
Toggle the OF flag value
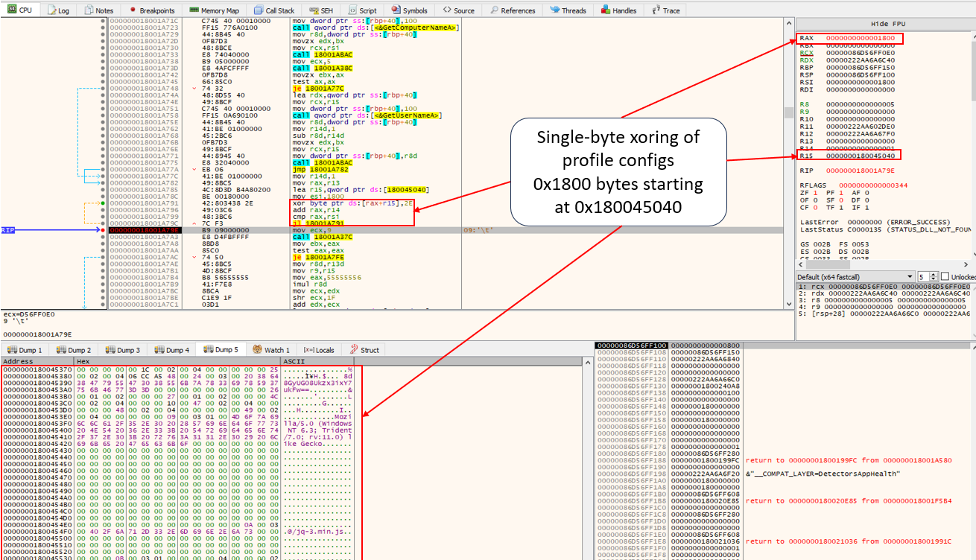(x=816, y=199)
